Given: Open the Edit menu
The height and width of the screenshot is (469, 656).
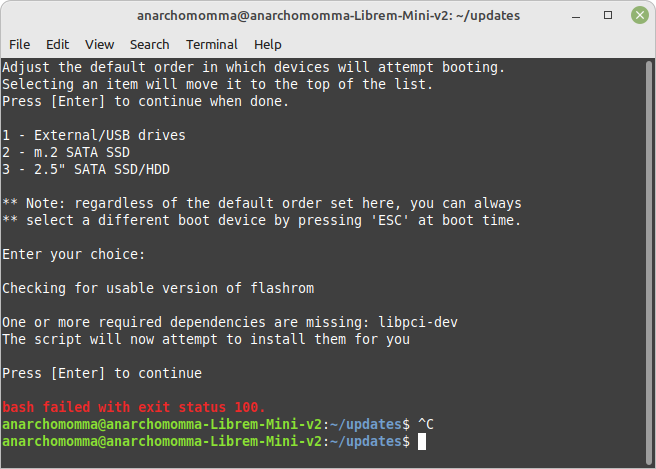Looking at the screenshot, I should [57, 44].
